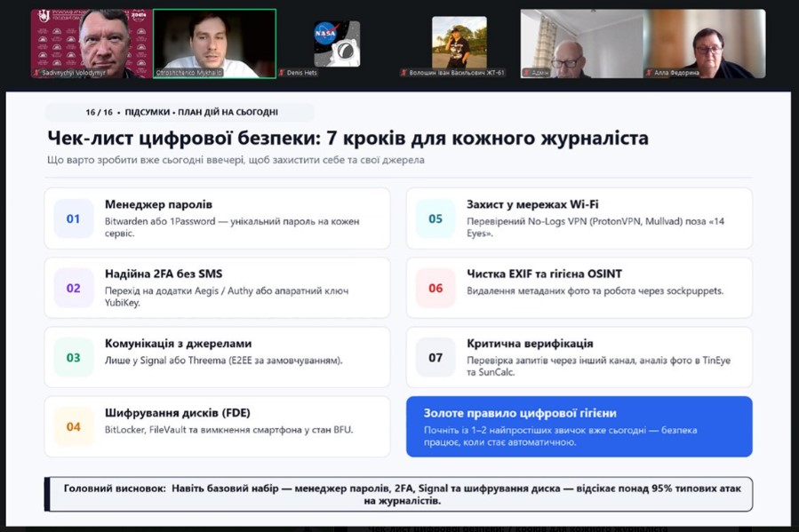Click the green 03 number badge

point(74,357)
